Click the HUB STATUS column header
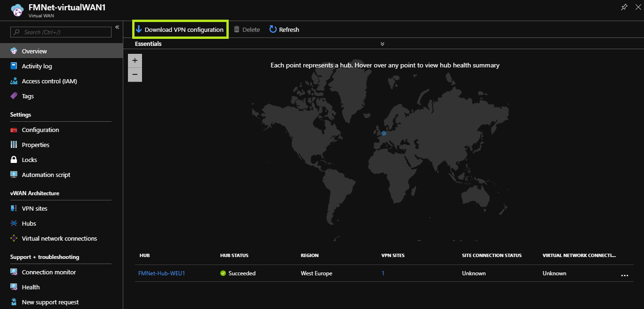Screen dimensions: 644x309 234,256
